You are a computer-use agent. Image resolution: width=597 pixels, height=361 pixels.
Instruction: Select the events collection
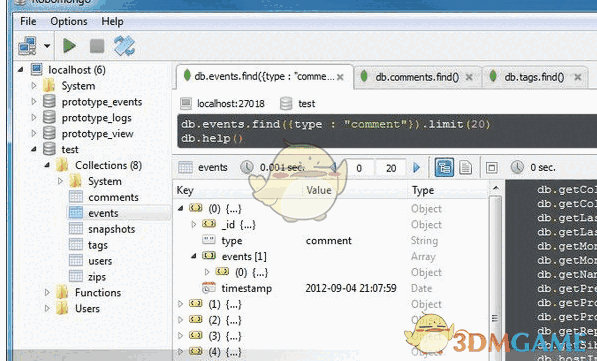(103, 213)
